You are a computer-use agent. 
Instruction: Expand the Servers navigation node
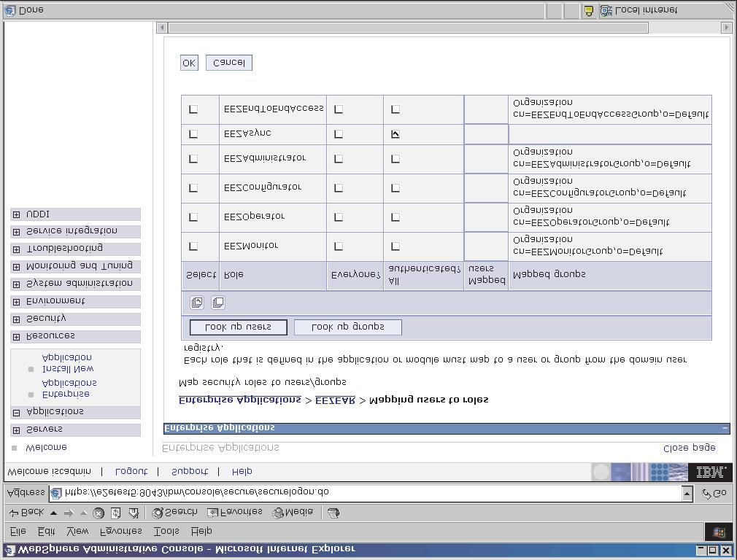17,430
